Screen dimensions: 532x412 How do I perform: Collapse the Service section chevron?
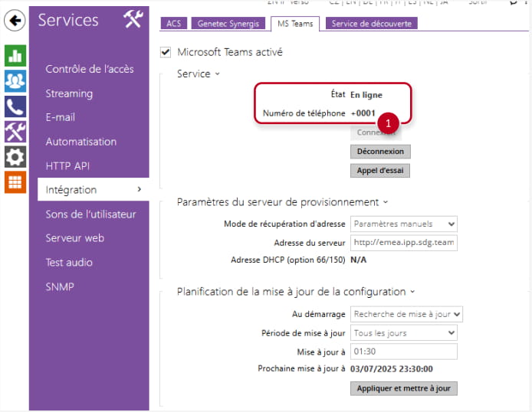218,74
